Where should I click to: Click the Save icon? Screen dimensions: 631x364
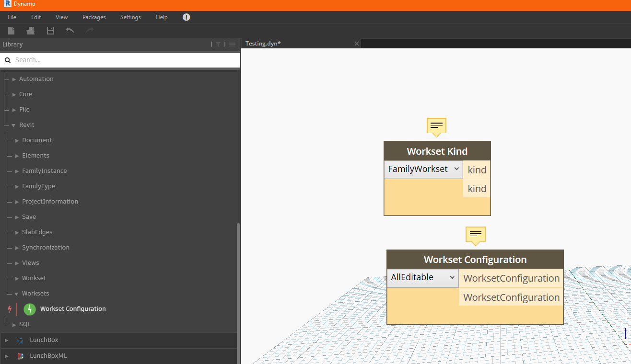(x=50, y=30)
